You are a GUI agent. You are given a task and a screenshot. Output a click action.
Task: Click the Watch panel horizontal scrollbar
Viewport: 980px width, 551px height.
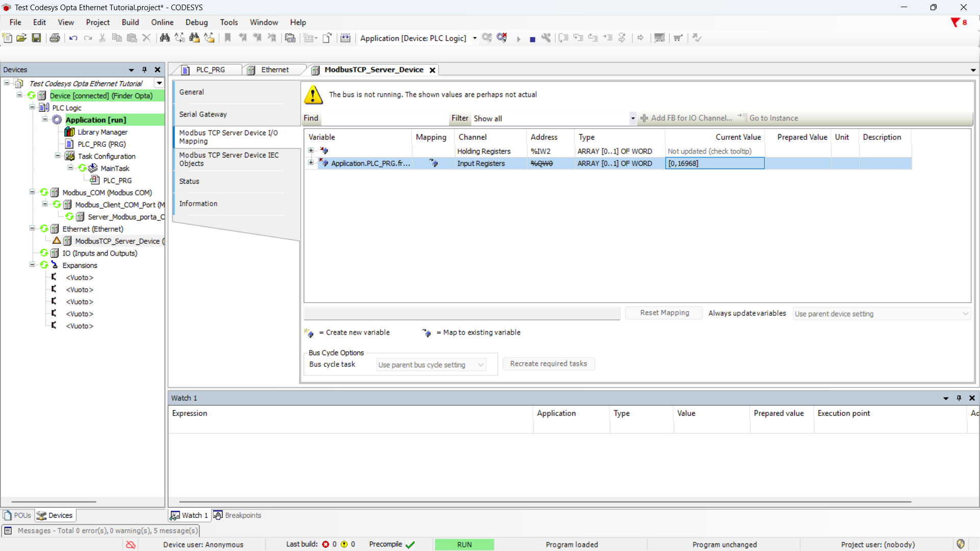(x=544, y=502)
